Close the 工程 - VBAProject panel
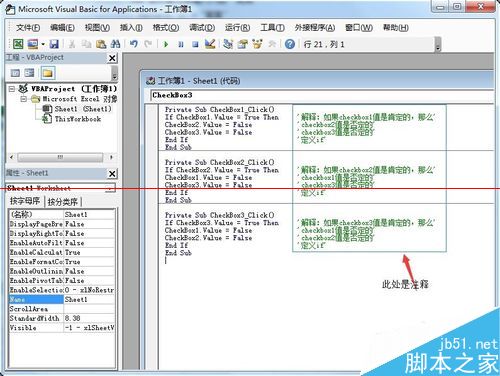 112,58
